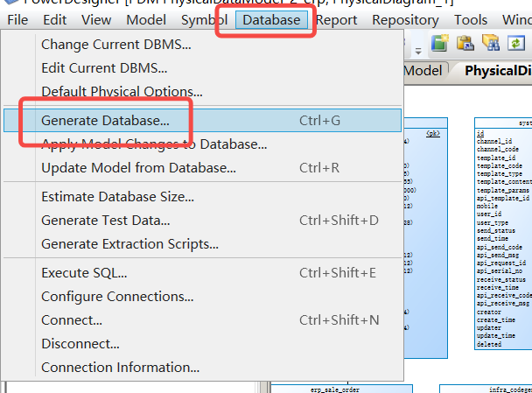This screenshot has height=393, width=532.
Task: Click the New Project green book icon
Action: pos(440,43)
